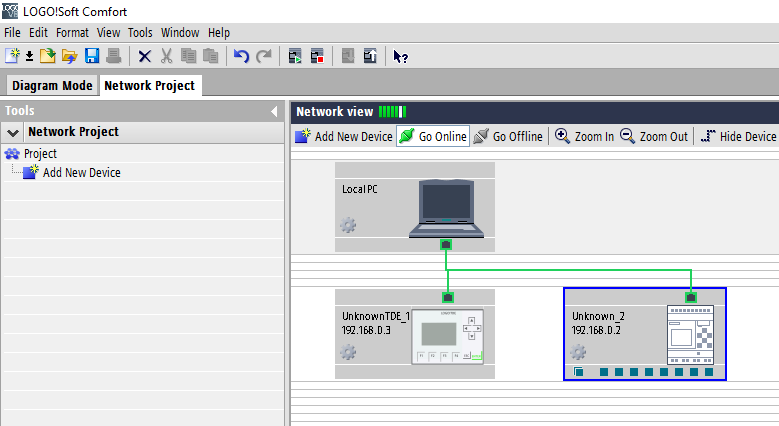Click the LOGO! to PC upload icon

tap(370, 56)
